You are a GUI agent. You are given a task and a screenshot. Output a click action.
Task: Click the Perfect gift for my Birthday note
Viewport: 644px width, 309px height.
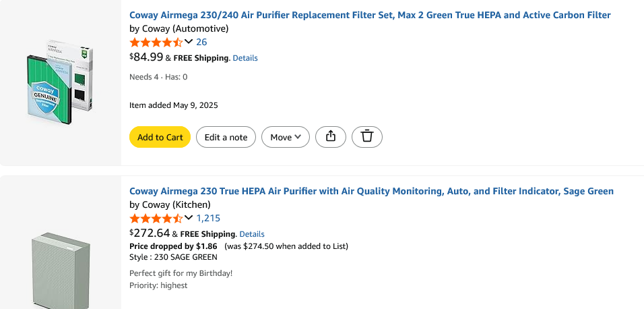[181, 273]
